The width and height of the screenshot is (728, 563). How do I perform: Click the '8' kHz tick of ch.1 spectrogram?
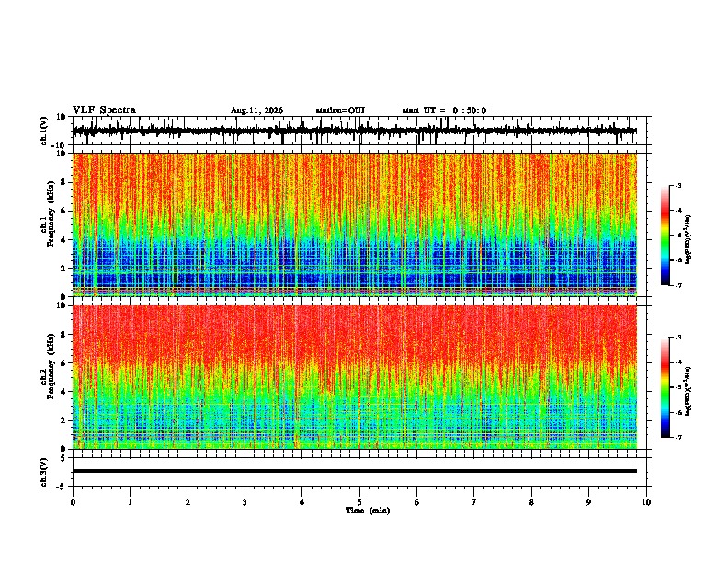[x=63, y=182]
